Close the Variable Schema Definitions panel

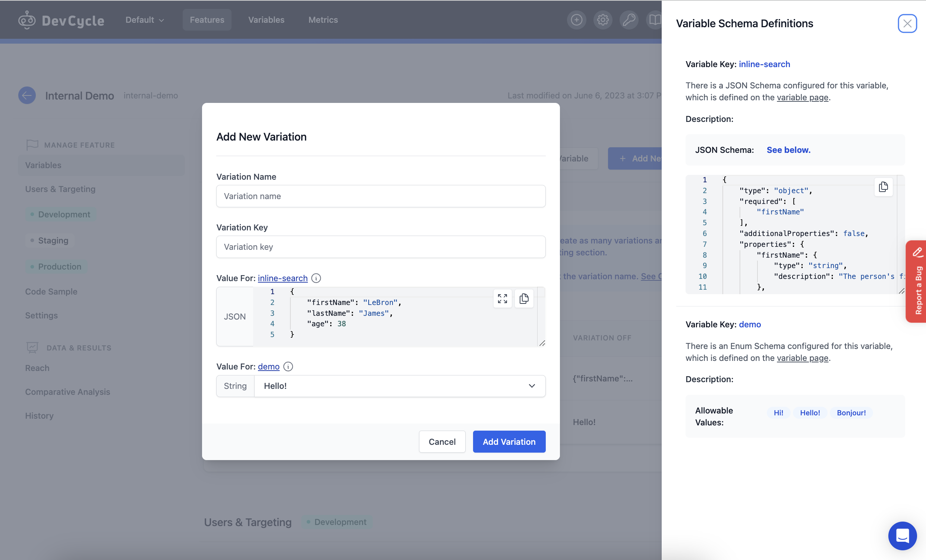[908, 23]
